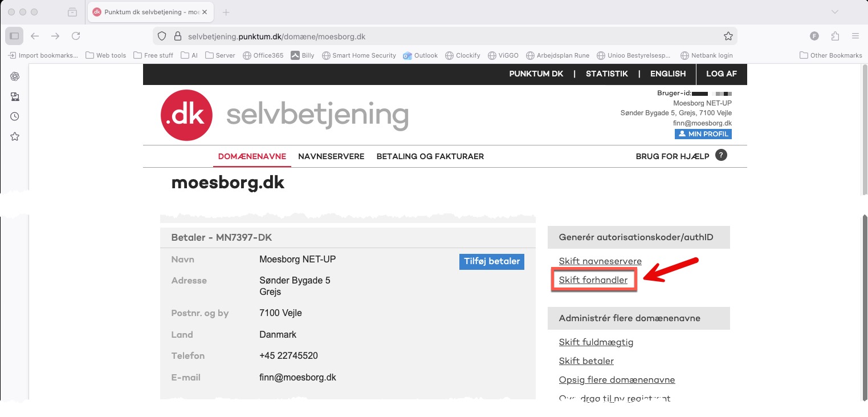Screen dimensions: 868x417
Task: Bookmark this page with the star
Action: [728, 36]
